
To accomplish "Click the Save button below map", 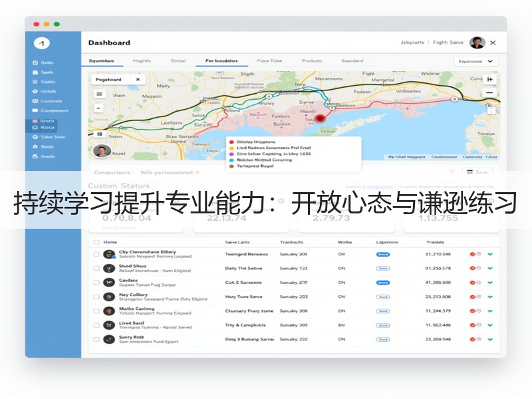I will pos(477,172).
